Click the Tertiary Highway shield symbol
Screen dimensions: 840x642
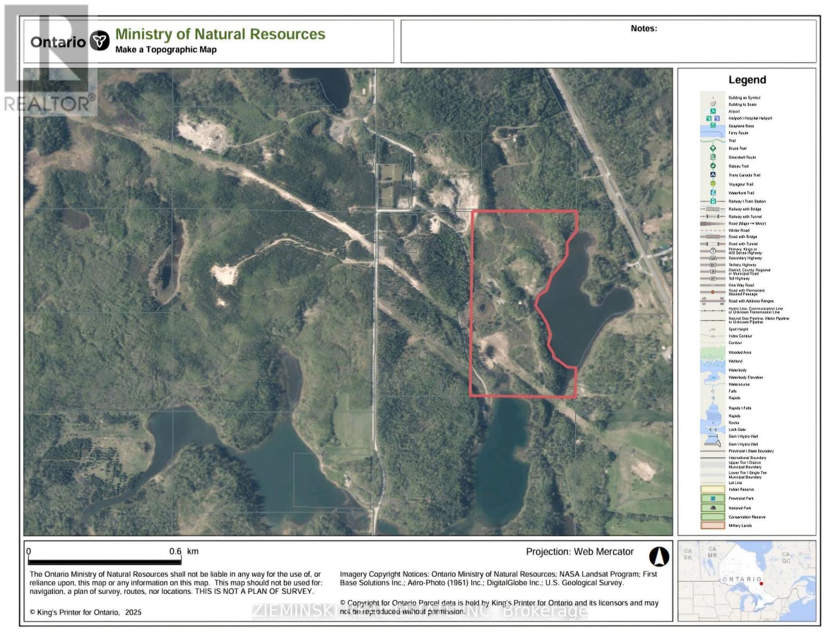pos(713,265)
